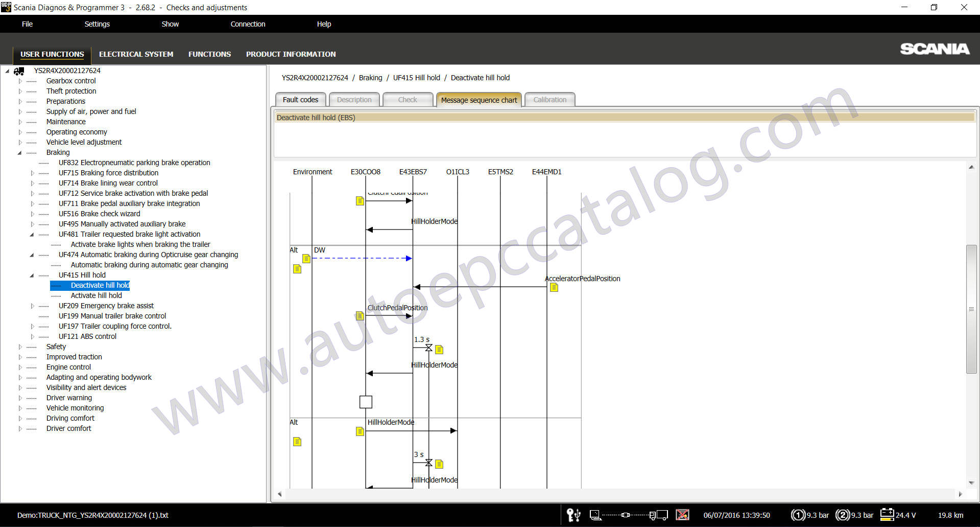Expand the Gearbox control tree node

tap(20, 81)
